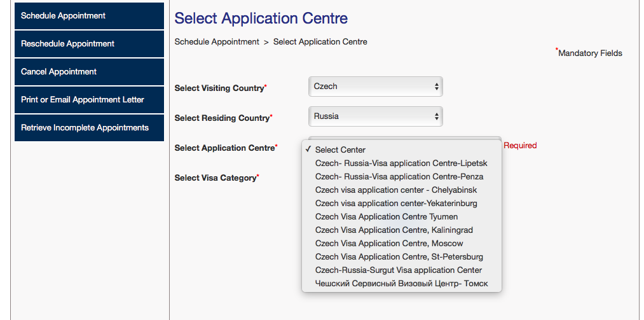The width and height of the screenshot is (644, 320).
Task: Open the Select Residing Country dropdown
Action: click(x=375, y=116)
